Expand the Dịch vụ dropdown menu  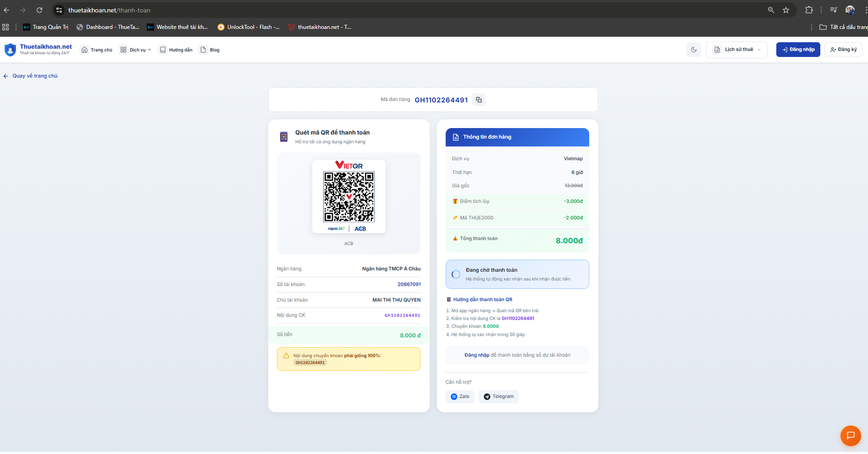[136, 50]
